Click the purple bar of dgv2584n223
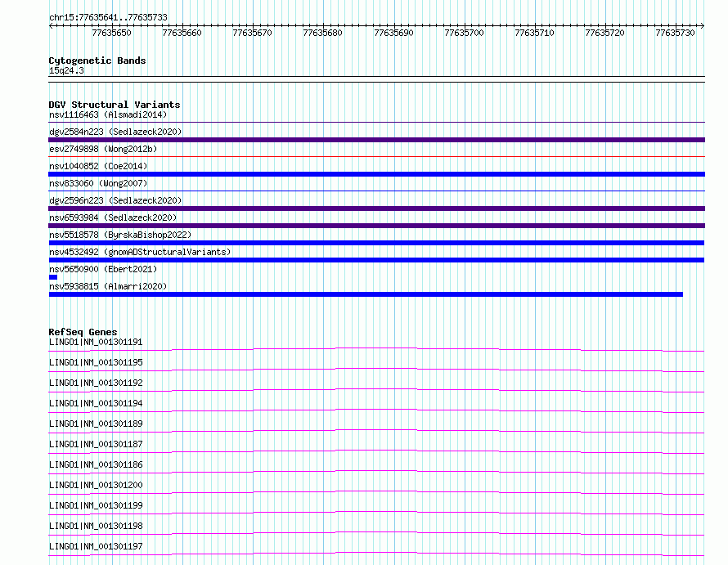Screen dimensions: 728x565 (376, 140)
